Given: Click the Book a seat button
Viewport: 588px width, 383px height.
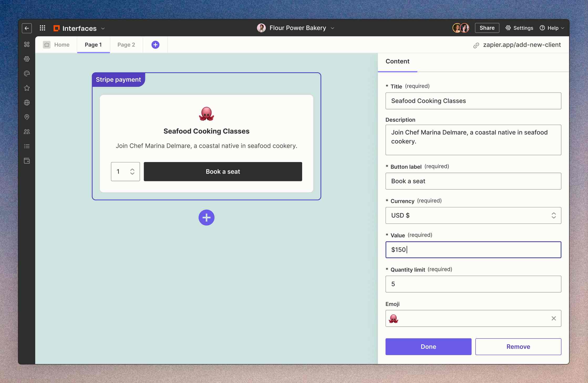Looking at the screenshot, I should 223,172.
